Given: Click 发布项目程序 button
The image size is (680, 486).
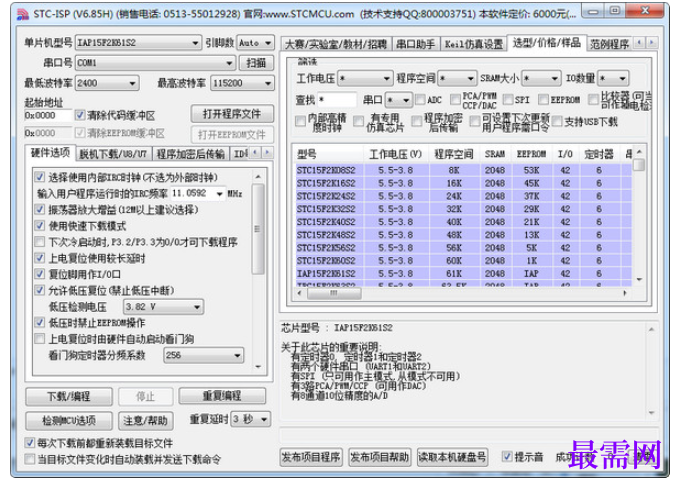Looking at the screenshot, I should pos(311,457).
